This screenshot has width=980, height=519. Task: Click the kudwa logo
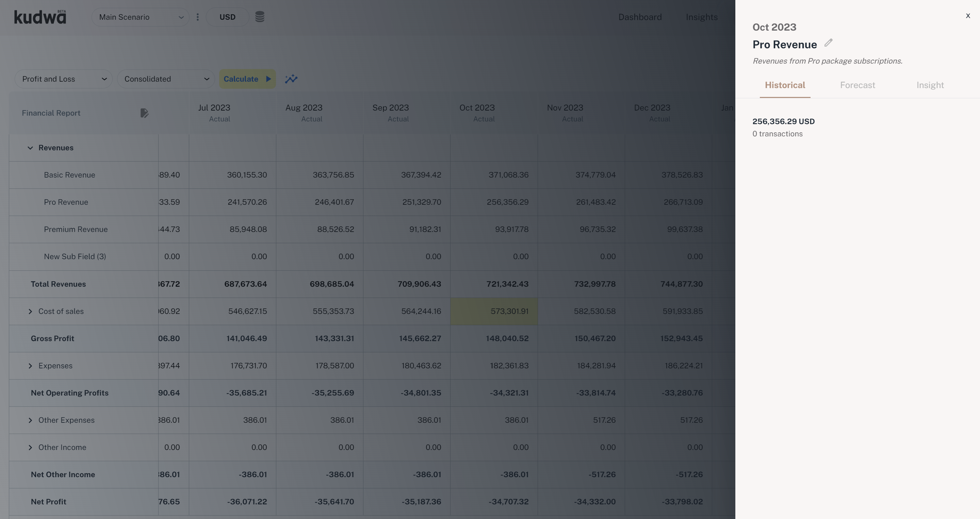pos(40,17)
